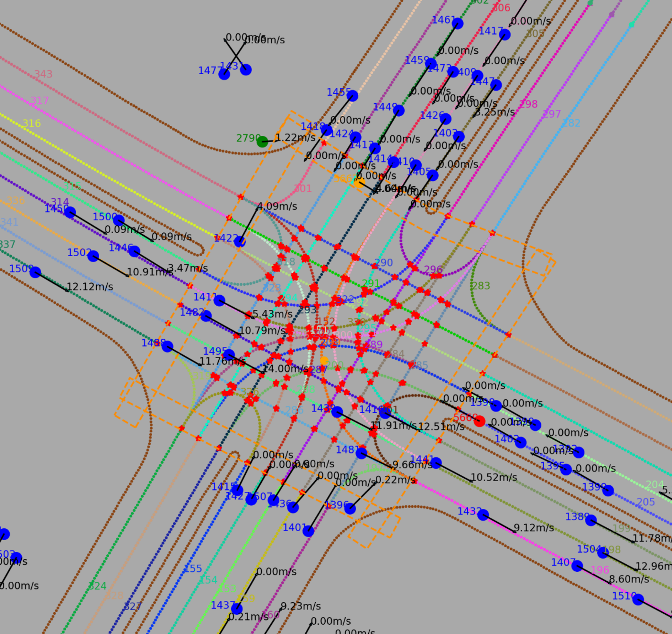This screenshot has height=634, width=672.
Task: Click the blue lane label 155
Action: 193,569
